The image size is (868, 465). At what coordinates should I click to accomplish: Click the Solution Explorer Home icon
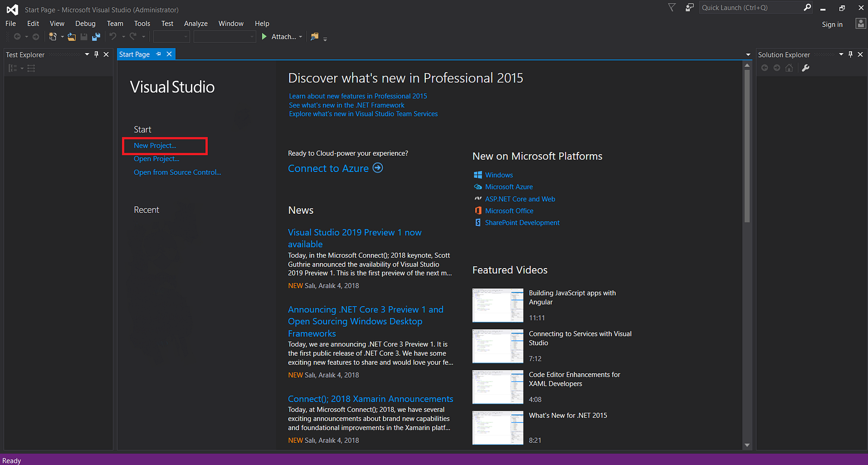point(789,68)
